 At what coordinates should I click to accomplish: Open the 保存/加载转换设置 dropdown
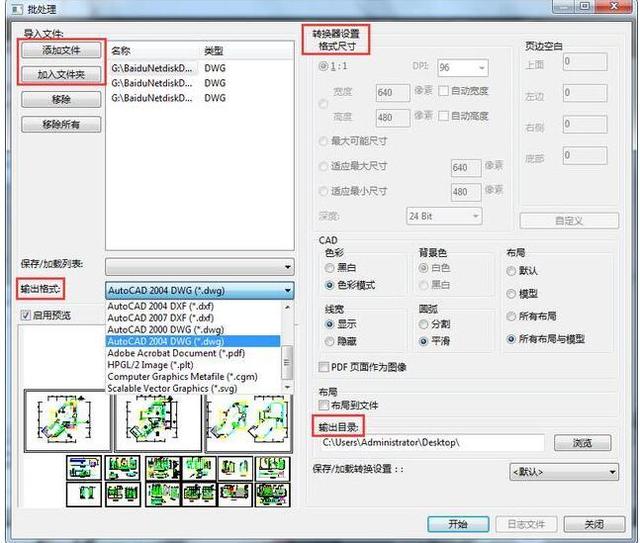tap(564, 472)
